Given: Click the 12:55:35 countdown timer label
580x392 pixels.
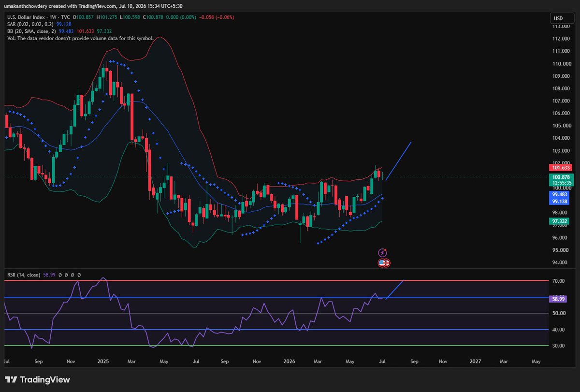Looking at the screenshot, I should click(561, 183).
